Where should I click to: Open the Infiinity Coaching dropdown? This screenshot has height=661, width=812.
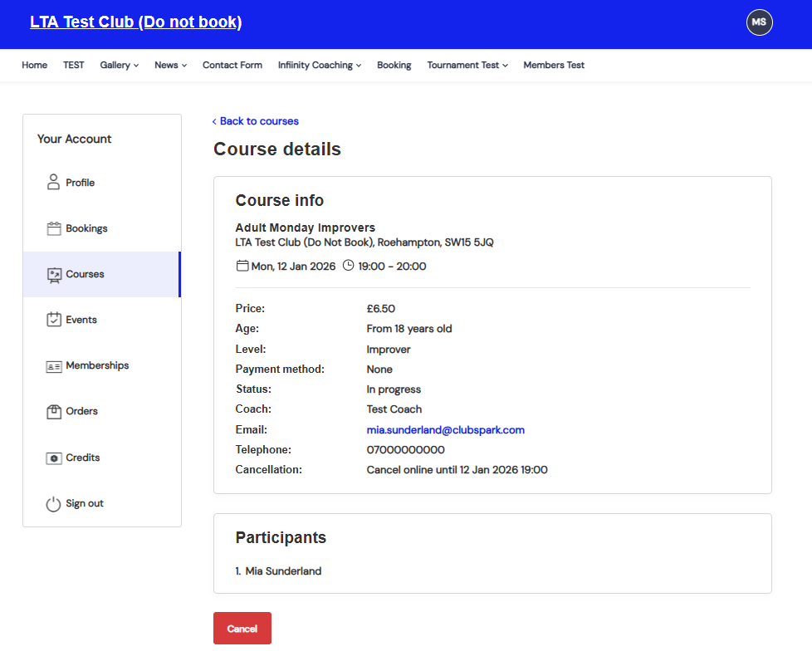tap(319, 66)
